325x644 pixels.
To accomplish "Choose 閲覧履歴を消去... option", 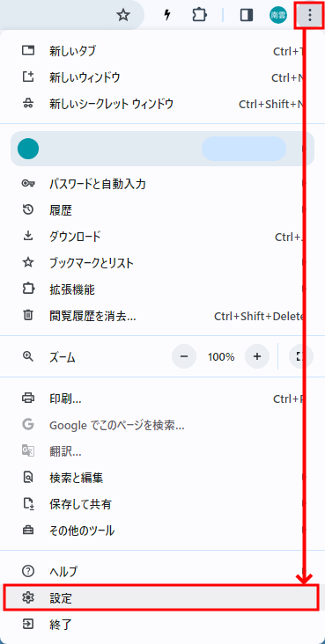I will point(160,316).
